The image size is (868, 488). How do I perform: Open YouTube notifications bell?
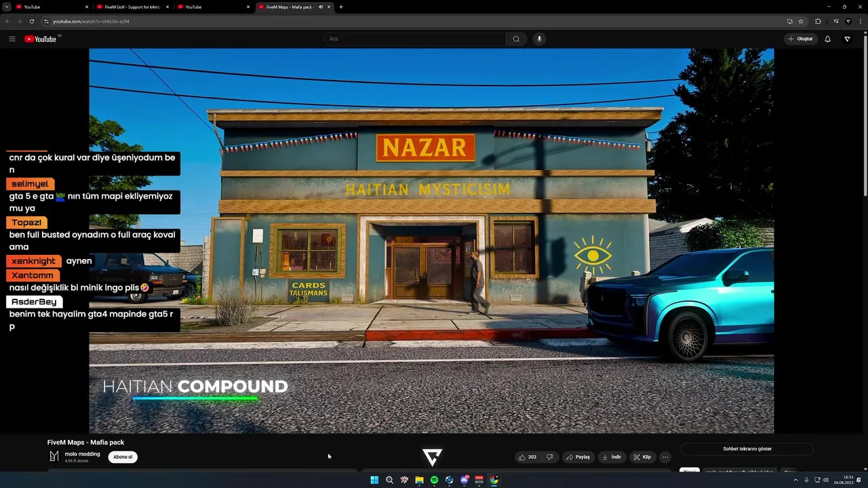coord(827,39)
